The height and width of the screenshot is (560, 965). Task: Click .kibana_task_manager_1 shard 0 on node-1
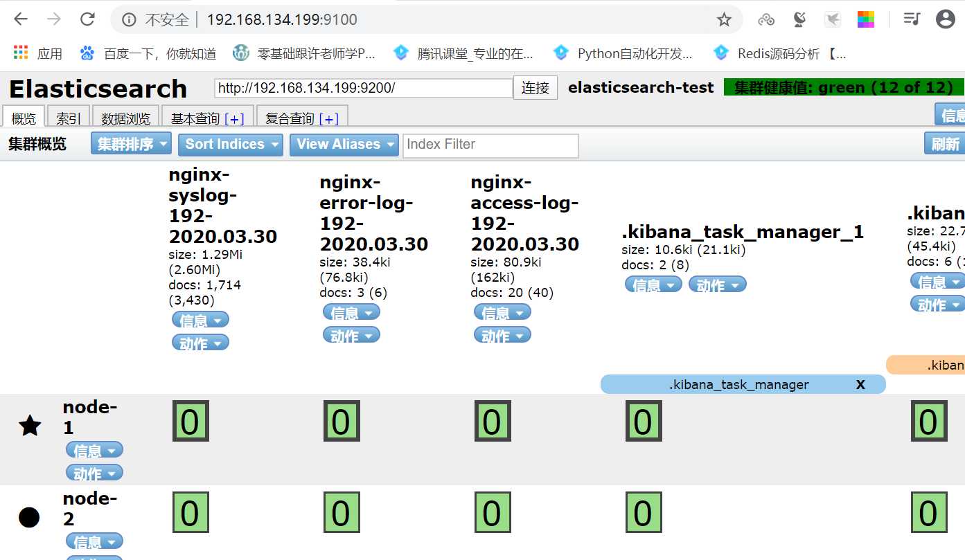[x=644, y=422]
